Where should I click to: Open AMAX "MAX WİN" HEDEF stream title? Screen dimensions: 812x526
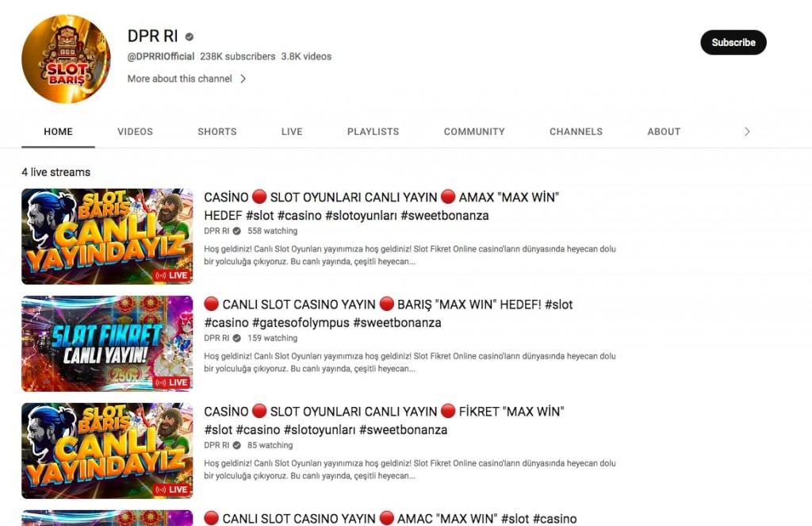pos(381,206)
